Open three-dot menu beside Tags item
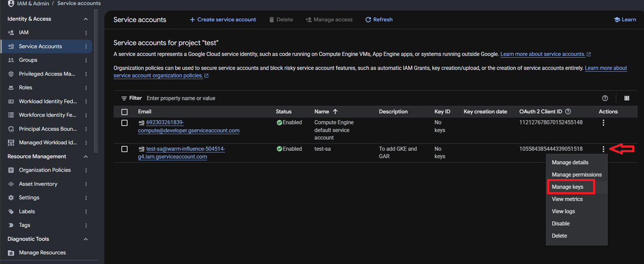Image resolution: width=644 pixels, height=264 pixels. pos(86,225)
